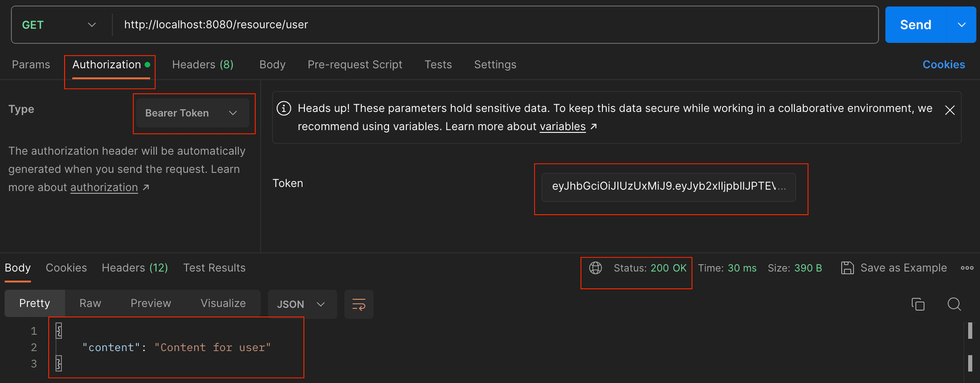Open the Bearer Token type dropdown
980x383 pixels.
coord(192,113)
